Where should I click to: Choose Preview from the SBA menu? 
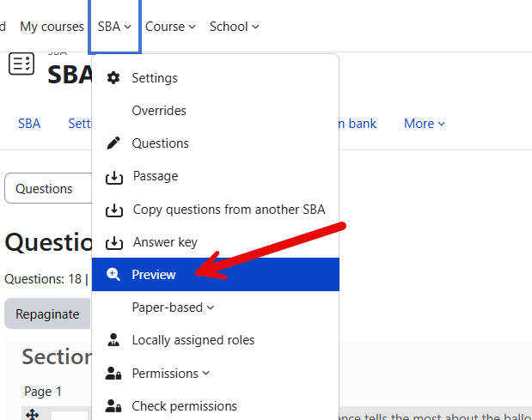154,275
